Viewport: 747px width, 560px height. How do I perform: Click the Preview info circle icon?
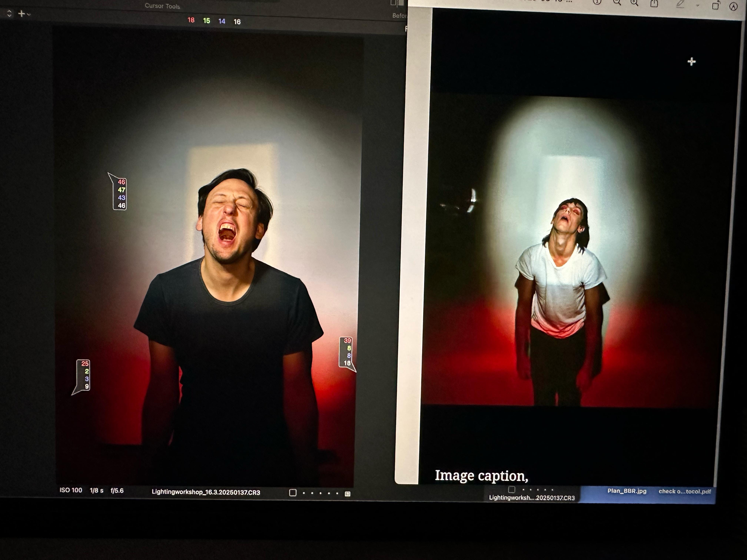tap(597, 2)
